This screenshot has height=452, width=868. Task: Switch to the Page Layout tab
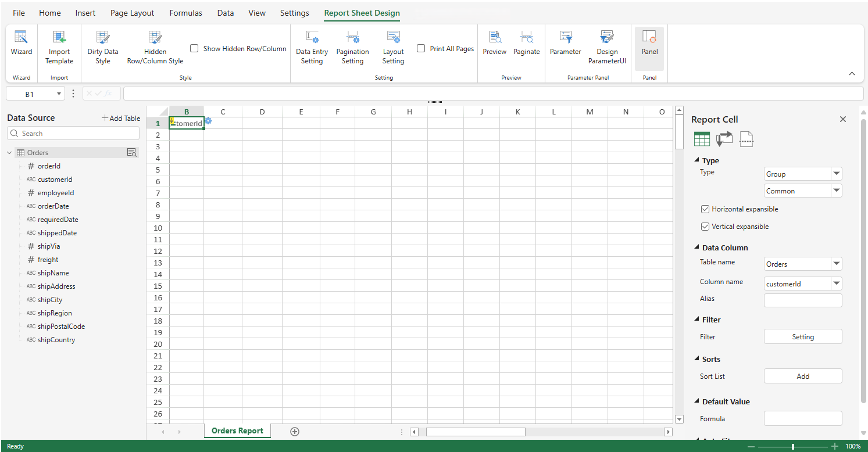point(133,13)
